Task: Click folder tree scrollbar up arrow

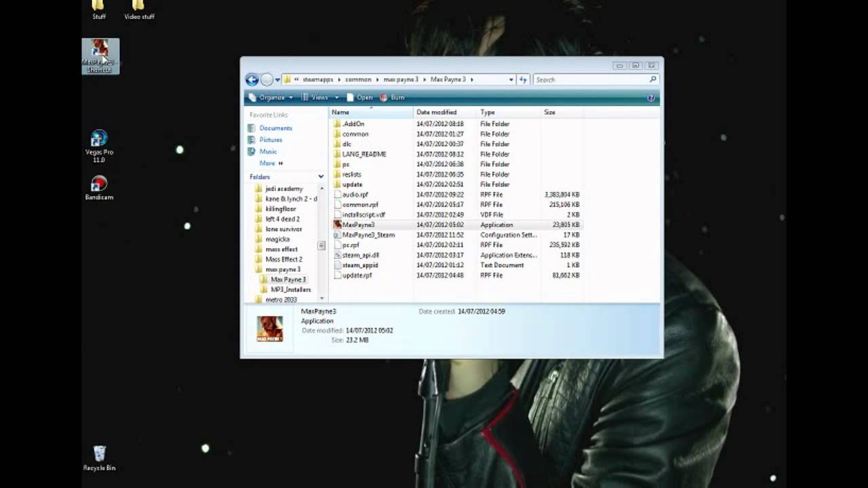Action: pyautogui.click(x=322, y=187)
